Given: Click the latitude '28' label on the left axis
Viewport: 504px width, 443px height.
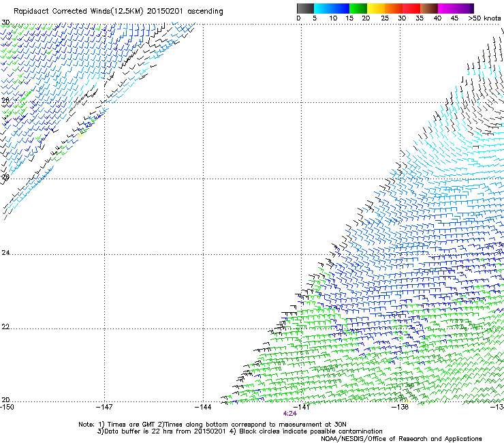Looking at the screenshot, I should coord(5,100).
